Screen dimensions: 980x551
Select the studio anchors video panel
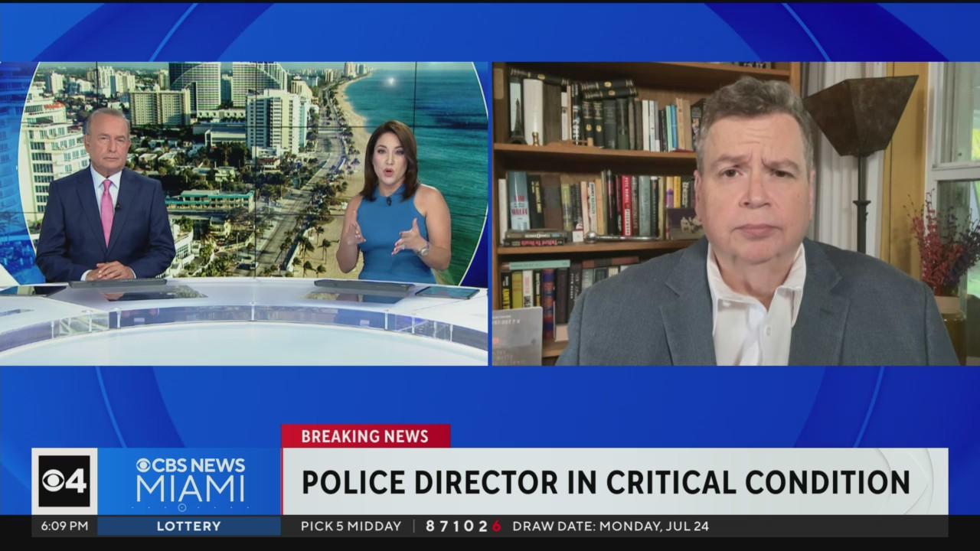click(x=243, y=213)
